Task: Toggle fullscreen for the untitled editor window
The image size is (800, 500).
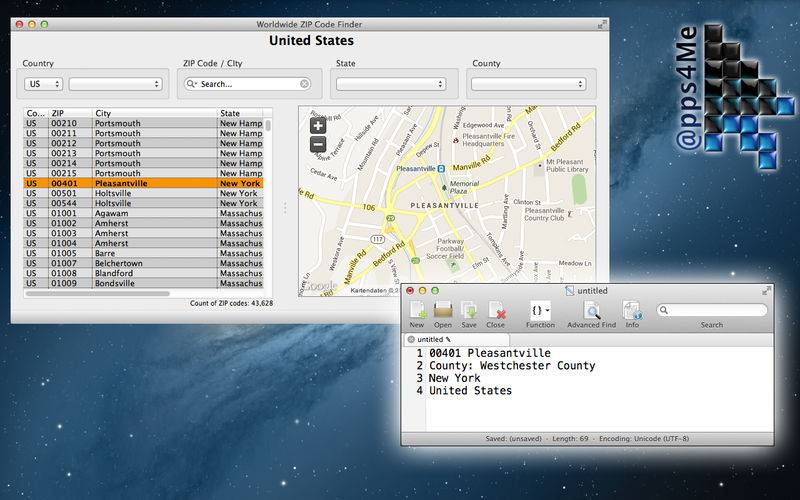Action: coord(766,291)
